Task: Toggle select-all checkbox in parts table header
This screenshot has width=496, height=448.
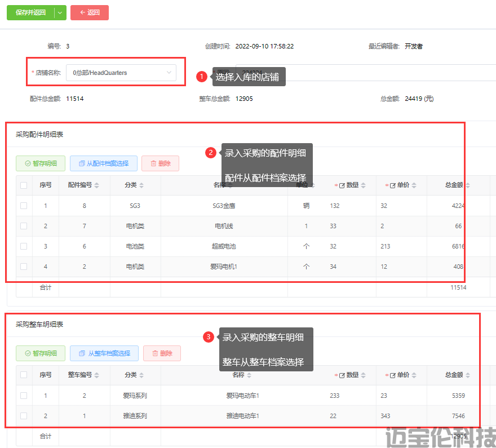Action: point(24,185)
